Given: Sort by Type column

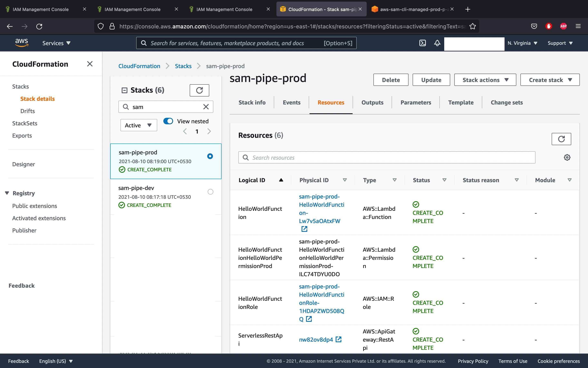Looking at the screenshot, I should [395, 180].
